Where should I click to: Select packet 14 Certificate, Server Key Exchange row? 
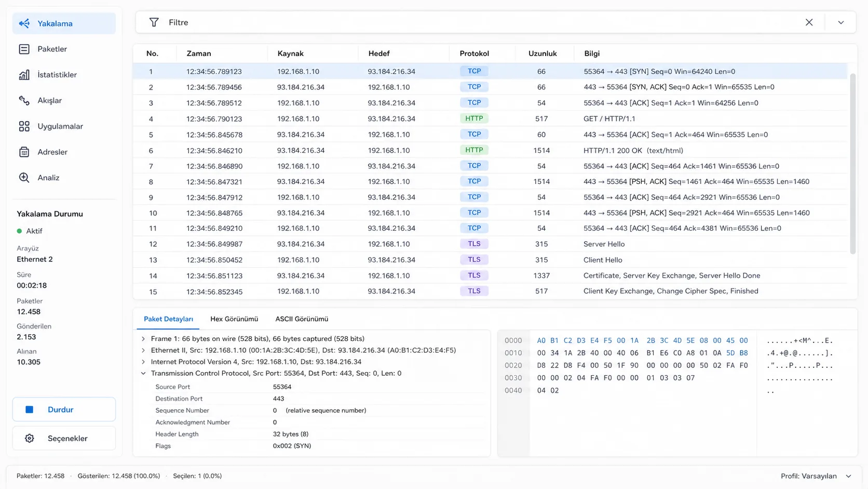(490, 275)
